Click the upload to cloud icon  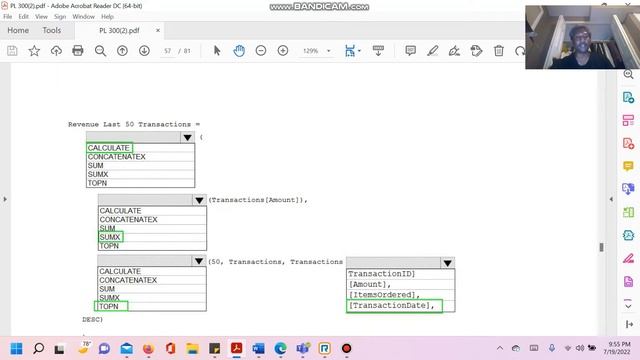56,51
